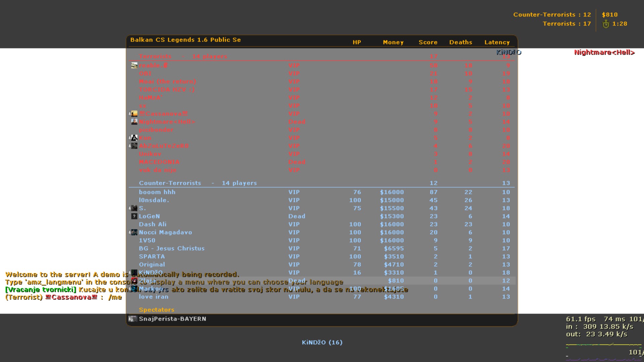The width and height of the screenshot is (644, 362).
Task: Click the Score column header
Action: coord(428,42)
